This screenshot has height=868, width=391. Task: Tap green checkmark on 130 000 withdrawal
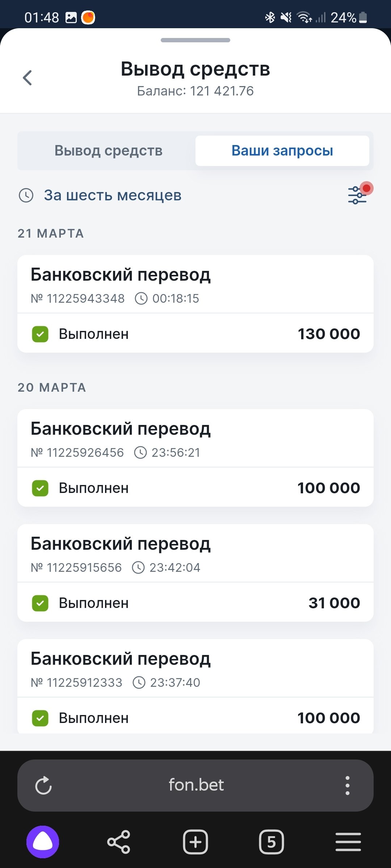click(x=40, y=334)
